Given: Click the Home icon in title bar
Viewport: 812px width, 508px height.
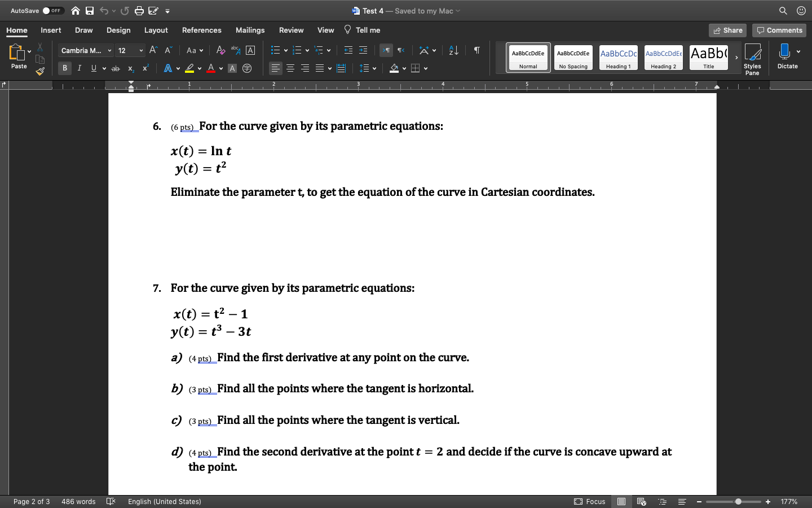Looking at the screenshot, I should (x=76, y=11).
